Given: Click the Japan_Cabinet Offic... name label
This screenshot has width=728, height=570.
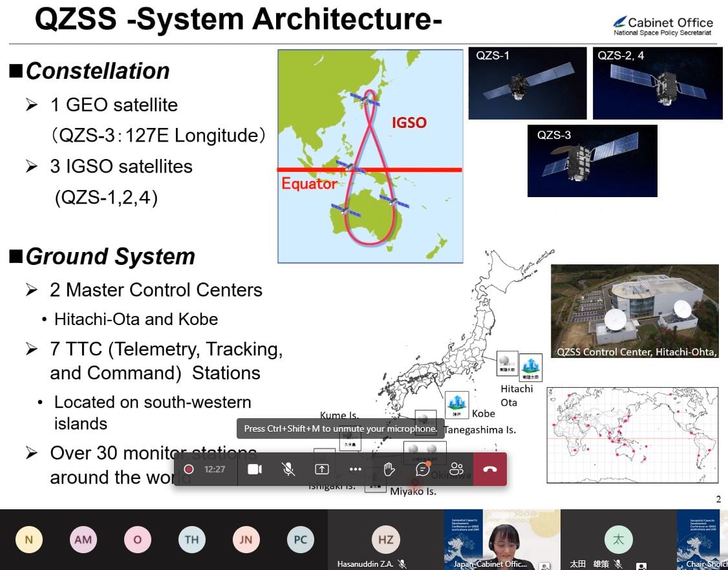Looking at the screenshot, I should click(x=490, y=564).
